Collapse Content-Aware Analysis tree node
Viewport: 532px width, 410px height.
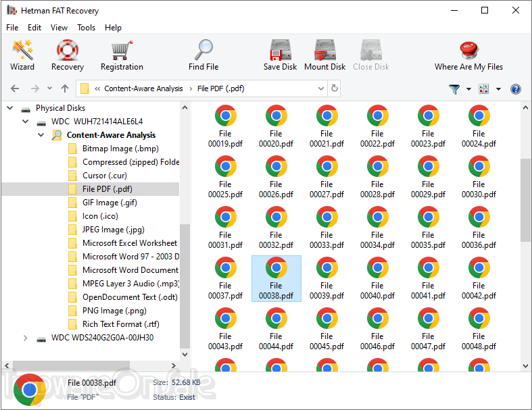pos(41,135)
